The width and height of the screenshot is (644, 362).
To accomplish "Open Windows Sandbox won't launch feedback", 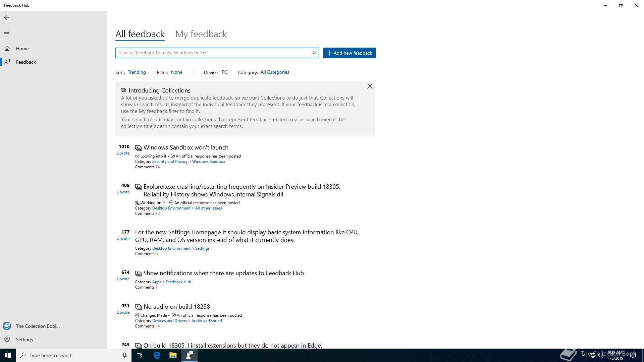I will [x=186, y=147].
